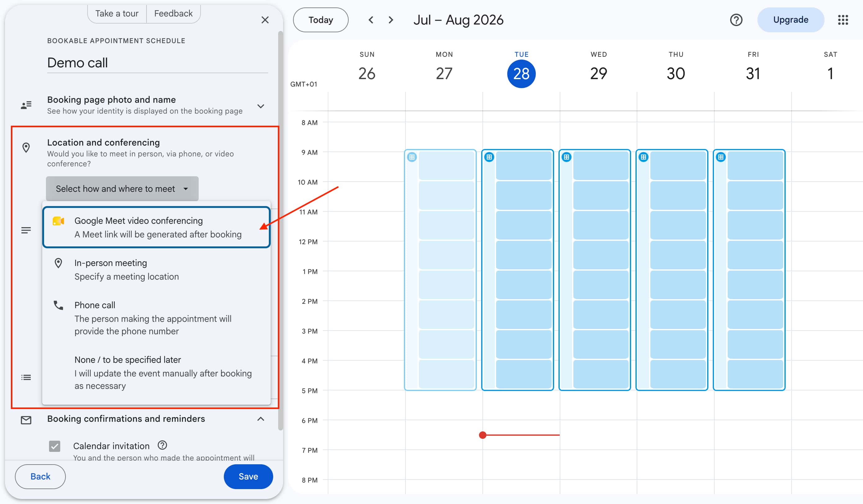
Task: Click the envelope icon for booking confirmations
Action: [26, 420]
